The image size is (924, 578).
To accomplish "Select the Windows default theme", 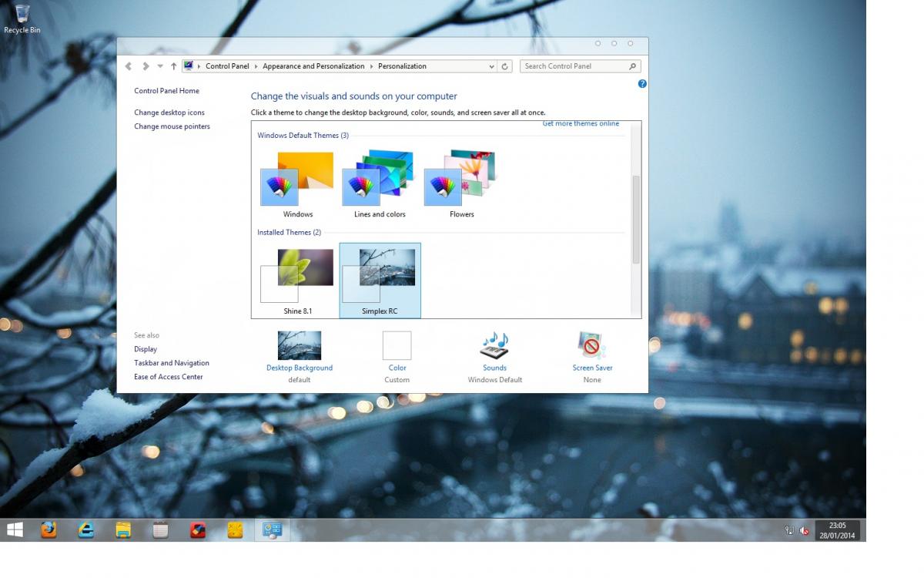I will (298, 185).
